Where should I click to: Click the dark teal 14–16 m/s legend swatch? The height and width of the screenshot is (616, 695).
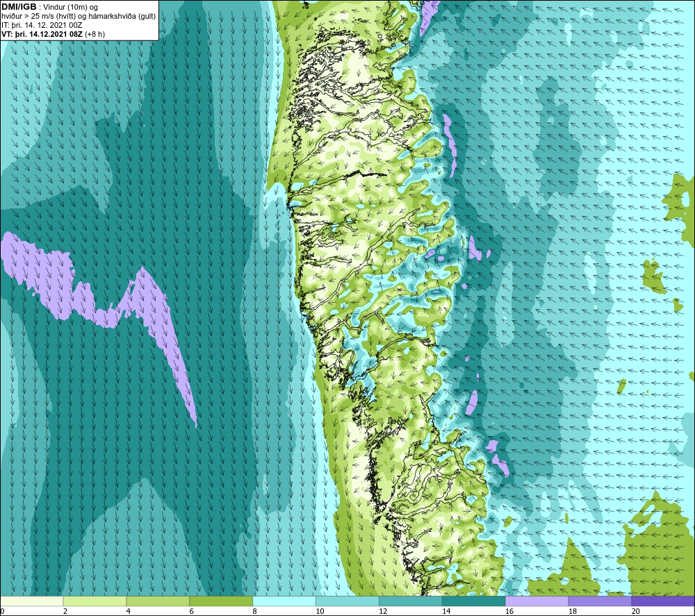tap(474, 601)
